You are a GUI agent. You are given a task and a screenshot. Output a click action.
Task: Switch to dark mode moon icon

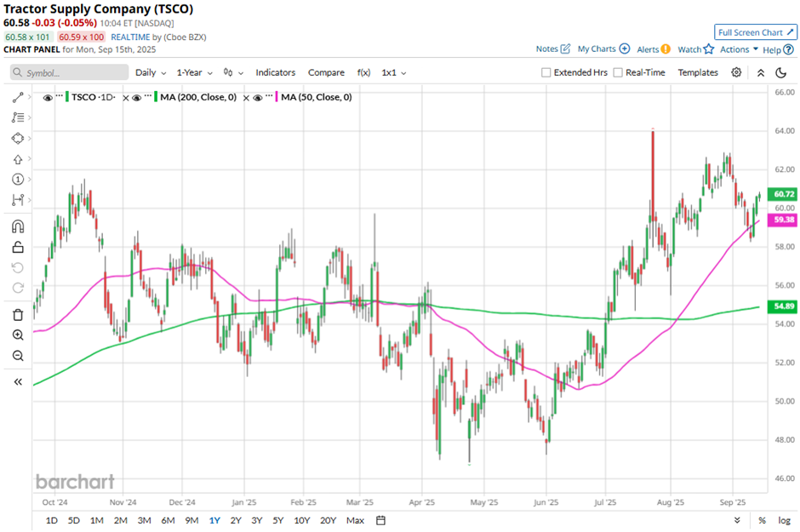[780, 73]
